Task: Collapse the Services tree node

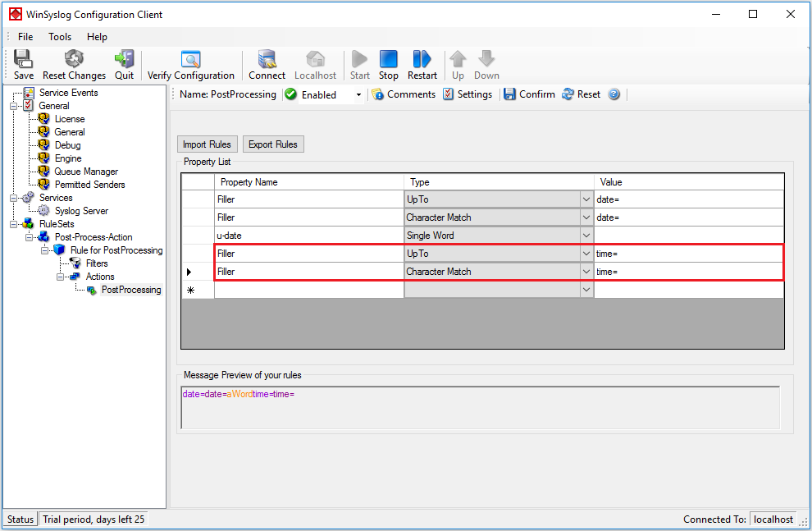Action: pyautogui.click(x=13, y=198)
